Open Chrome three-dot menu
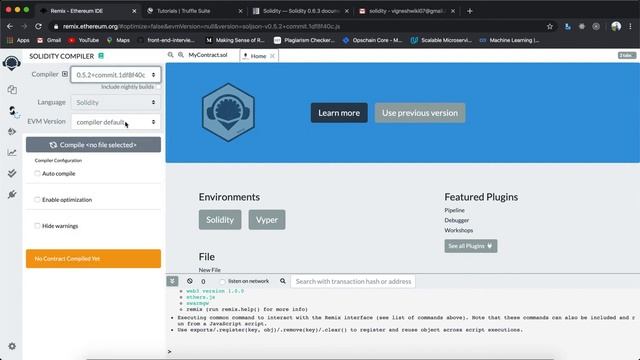This screenshot has height=360, width=640. [631, 27]
